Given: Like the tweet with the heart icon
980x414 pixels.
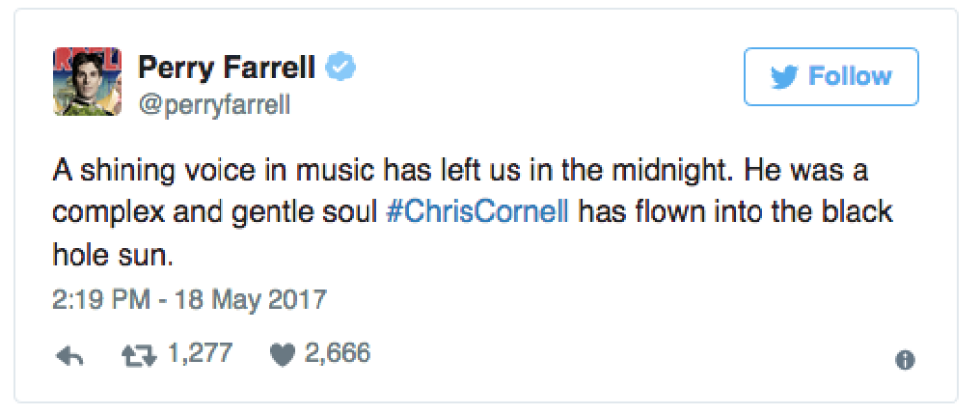Looking at the screenshot, I should click(x=281, y=355).
